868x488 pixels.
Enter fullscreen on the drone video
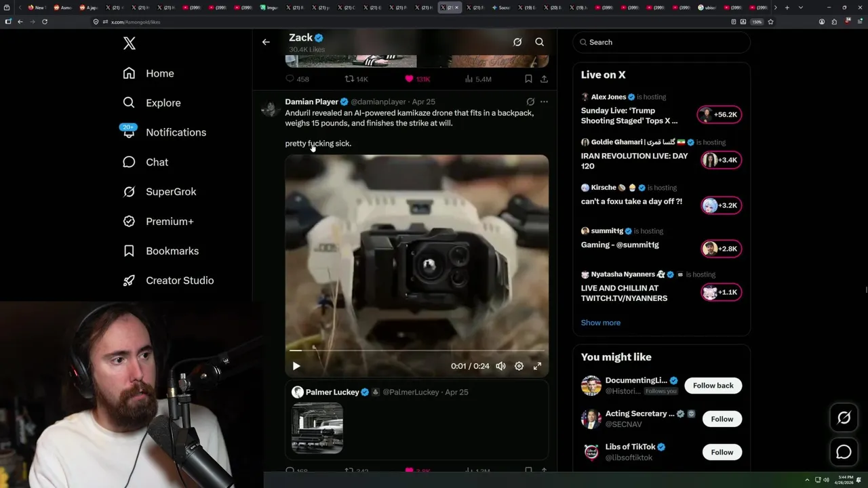pyautogui.click(x=537, y=366)
